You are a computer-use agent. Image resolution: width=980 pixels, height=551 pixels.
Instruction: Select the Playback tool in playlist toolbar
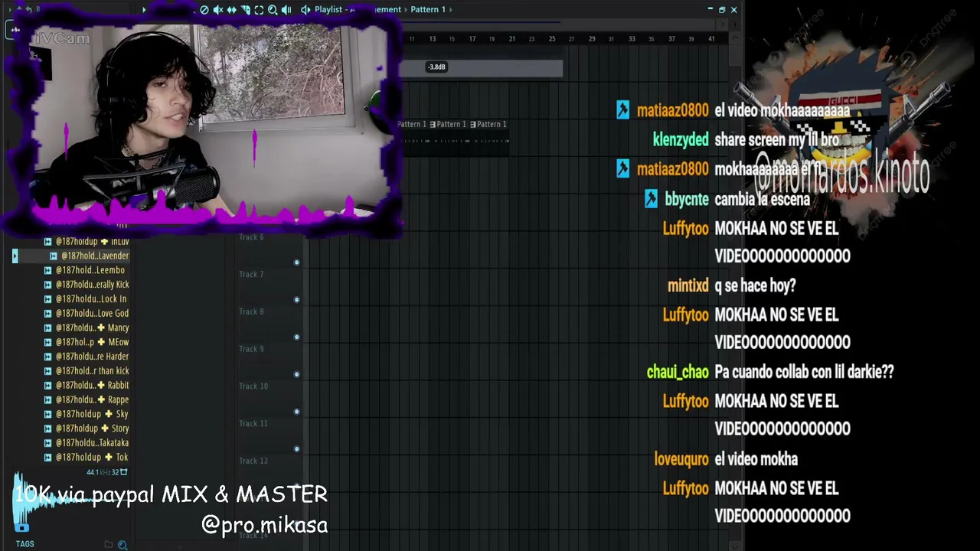click(x=286, y=9)
